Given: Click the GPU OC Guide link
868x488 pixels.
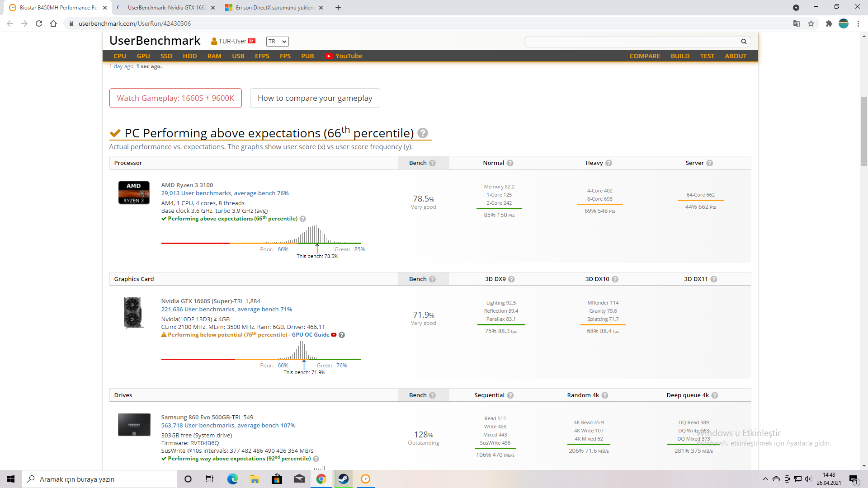Looking at the screenshot, I should 311,335.
